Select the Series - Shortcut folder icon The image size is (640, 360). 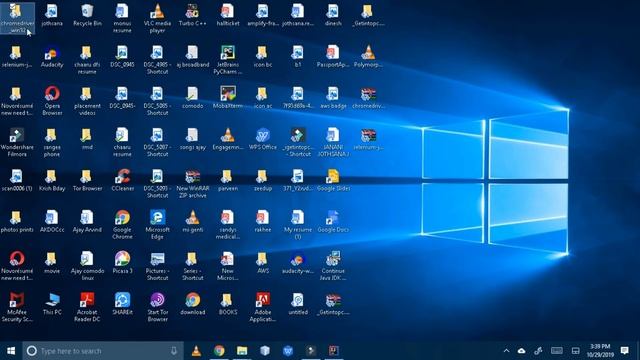click(192, 266)
